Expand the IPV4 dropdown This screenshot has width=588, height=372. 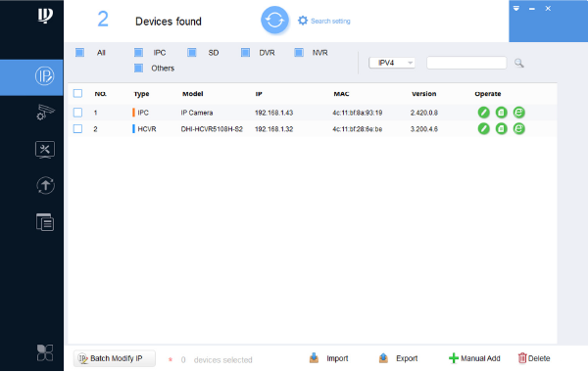click(x=392, y=63)
